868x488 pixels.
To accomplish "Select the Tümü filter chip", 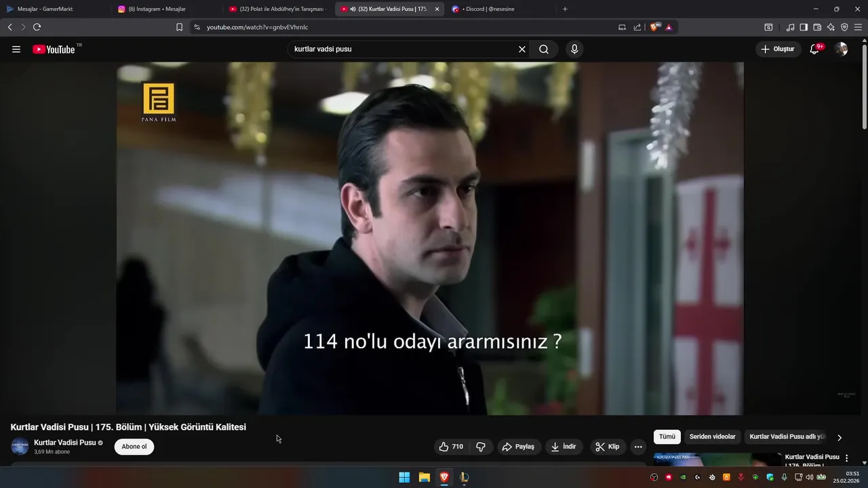I will pos(667,437).
